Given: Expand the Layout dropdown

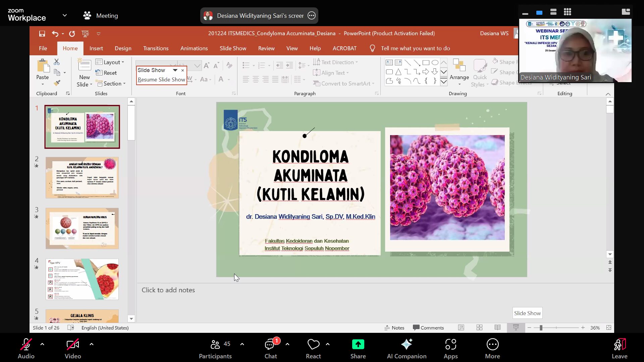Looking at the screenshot, I should point(110,62).
